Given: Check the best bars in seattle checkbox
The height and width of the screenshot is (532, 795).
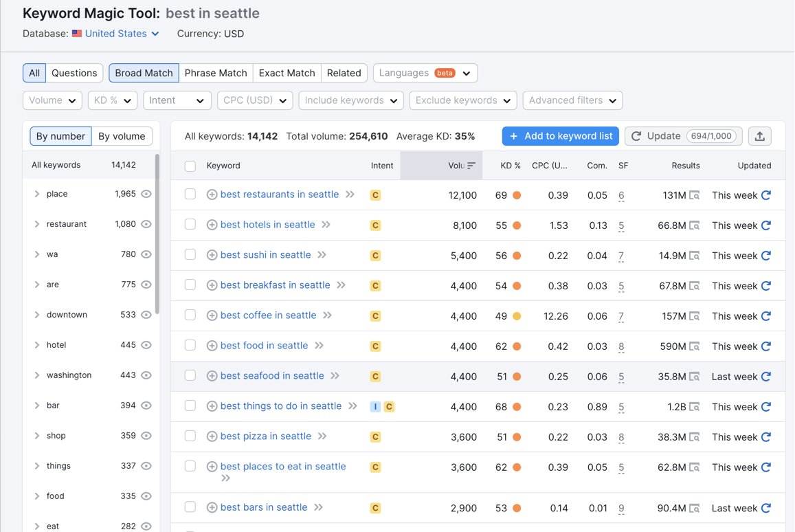Looking at the screenshot, I should click(x=190, y=507).
